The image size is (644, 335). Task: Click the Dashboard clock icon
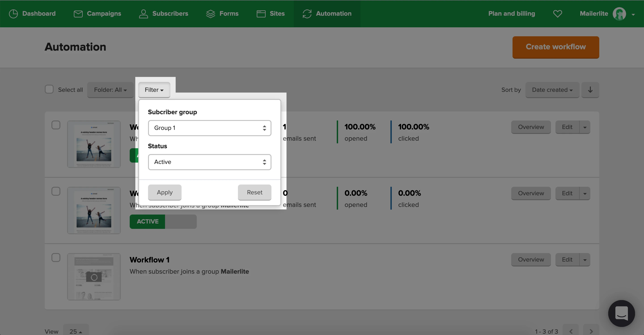pos(13,14)
